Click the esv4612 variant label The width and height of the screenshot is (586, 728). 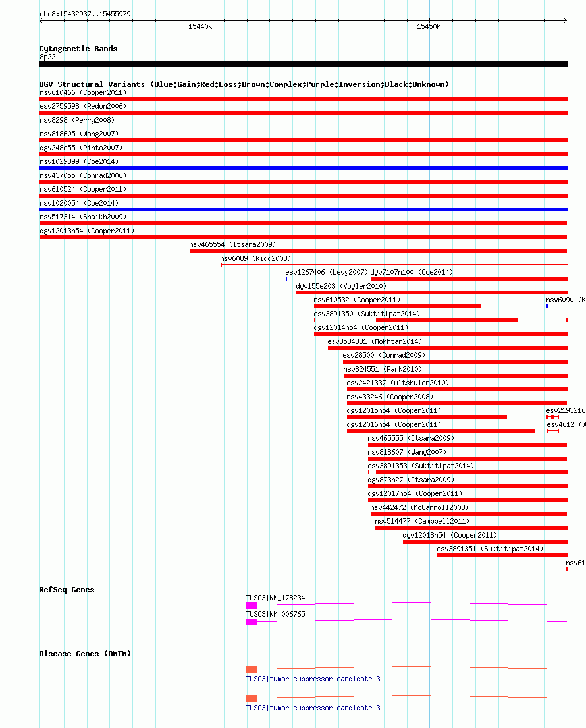(x=566, y=425)
